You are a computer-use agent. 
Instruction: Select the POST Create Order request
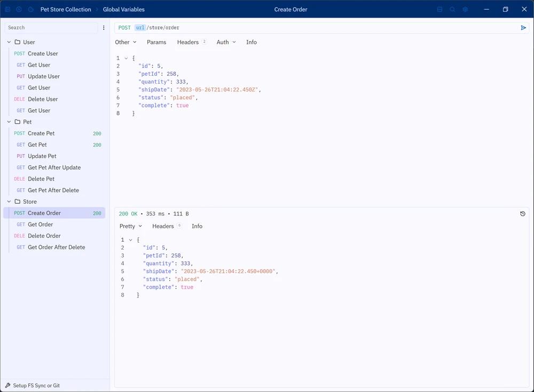(54, 213)
